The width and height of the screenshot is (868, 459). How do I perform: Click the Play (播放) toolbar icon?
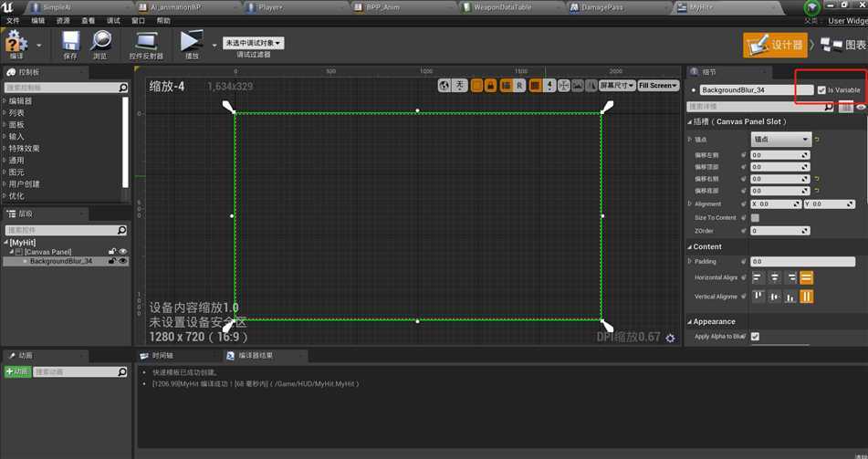click(x=191, y=45)
